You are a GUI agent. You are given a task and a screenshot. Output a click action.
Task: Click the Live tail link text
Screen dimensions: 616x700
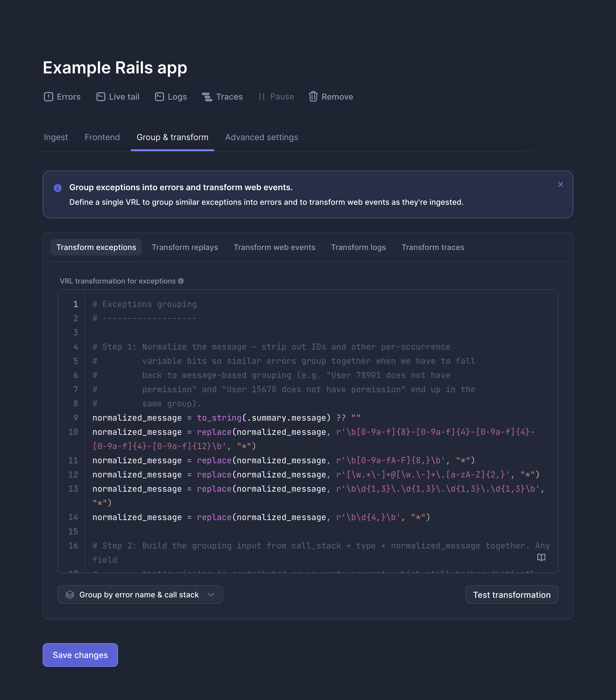coord(124,97)
